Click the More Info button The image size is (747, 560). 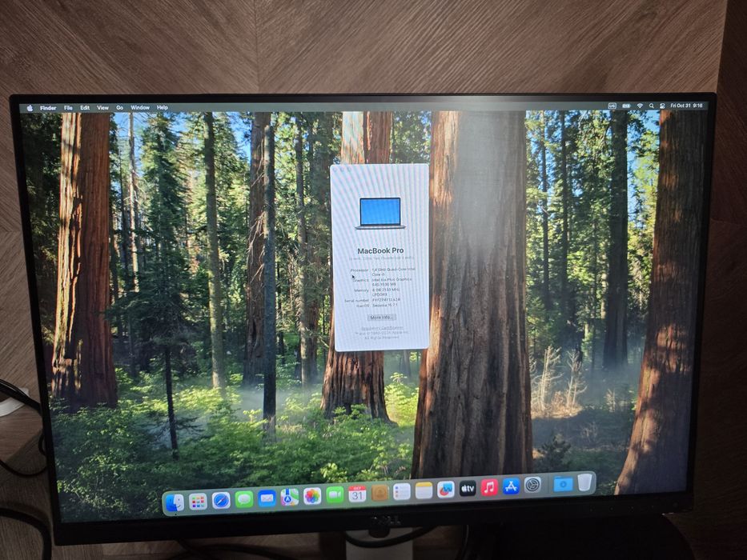click(x=381, y=317)
